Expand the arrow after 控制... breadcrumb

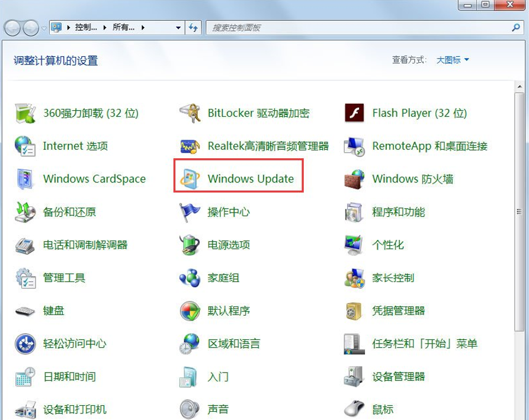105,28
